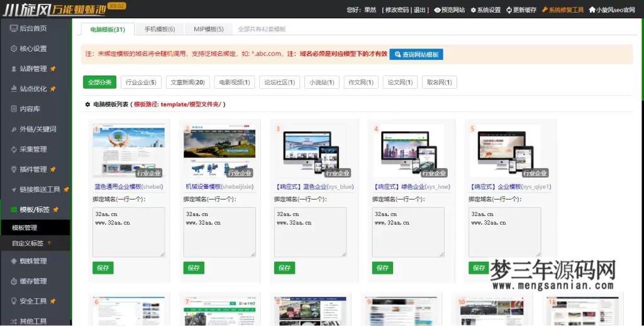Click the clock icon beside 缓存管理

(14, 281)
